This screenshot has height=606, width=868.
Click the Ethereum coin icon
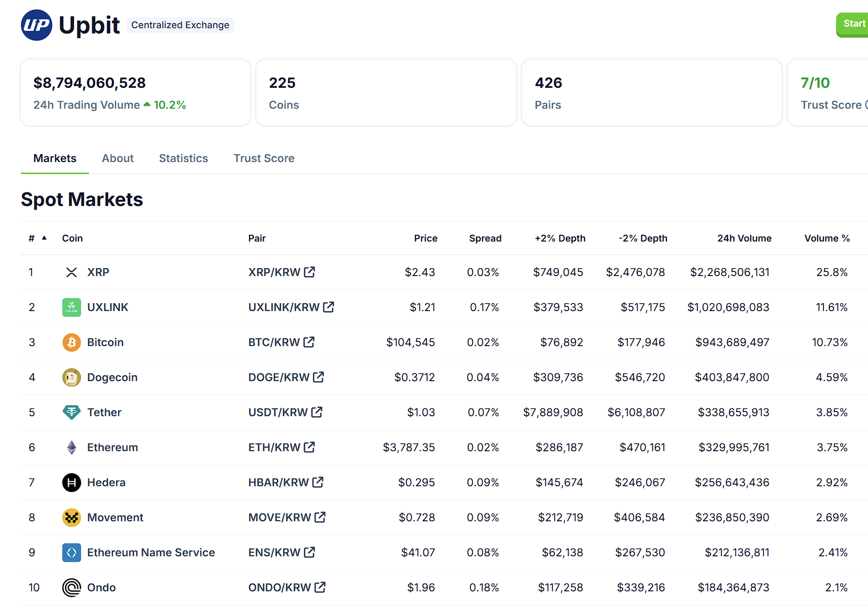[72, 448]
